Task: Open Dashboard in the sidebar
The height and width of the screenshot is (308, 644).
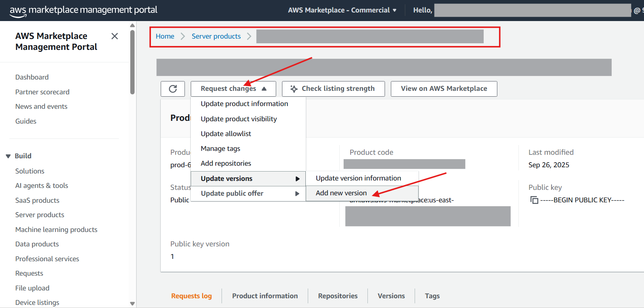Action: 32,77
